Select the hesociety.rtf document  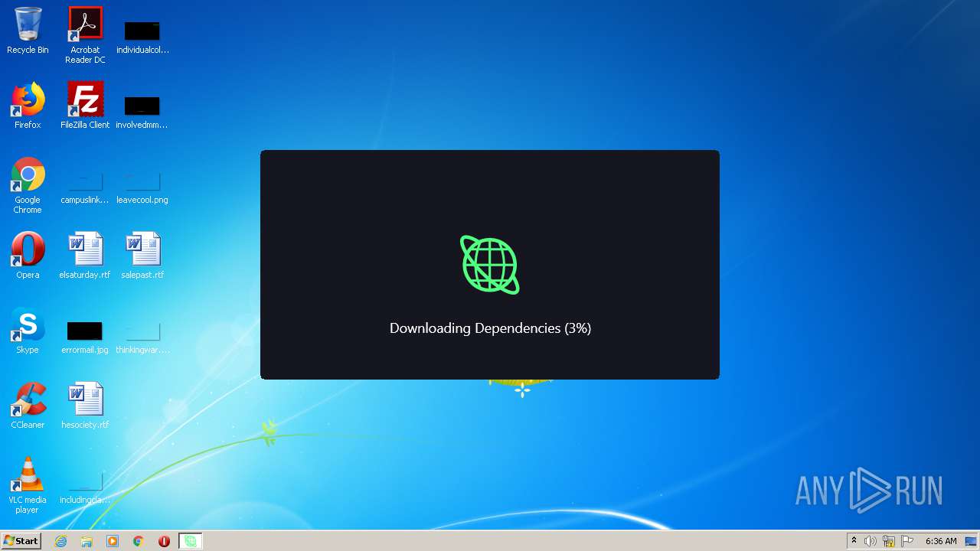coord(85,406)
